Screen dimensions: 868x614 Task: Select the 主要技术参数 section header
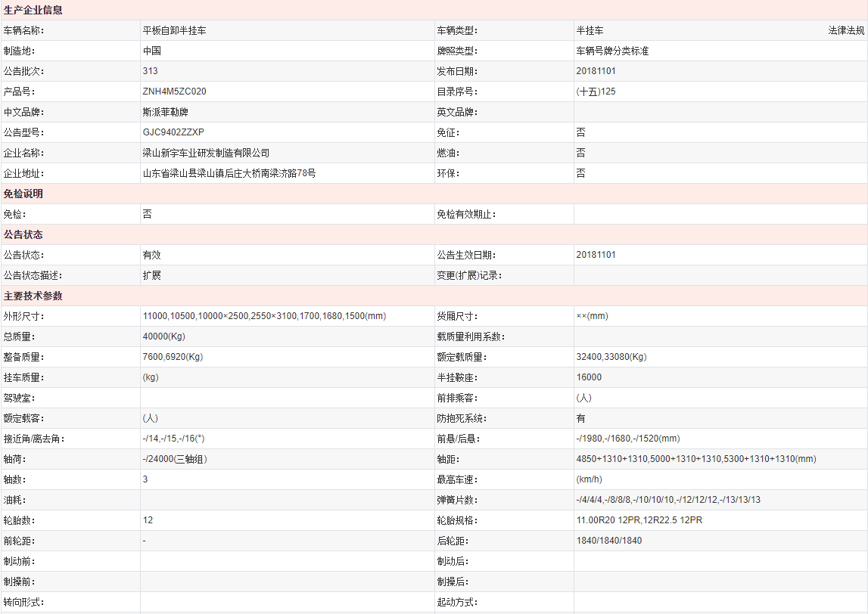click(x=33, y=296)
